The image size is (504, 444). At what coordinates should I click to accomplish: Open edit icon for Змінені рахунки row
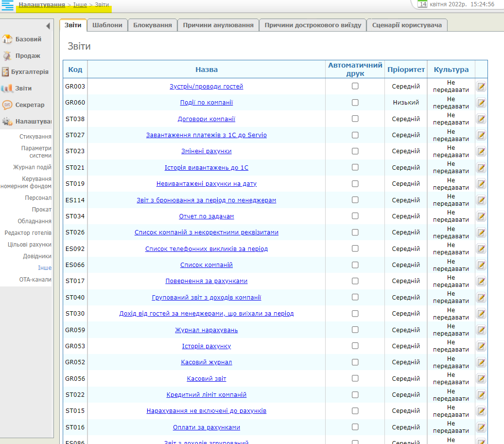click(481, 151)
